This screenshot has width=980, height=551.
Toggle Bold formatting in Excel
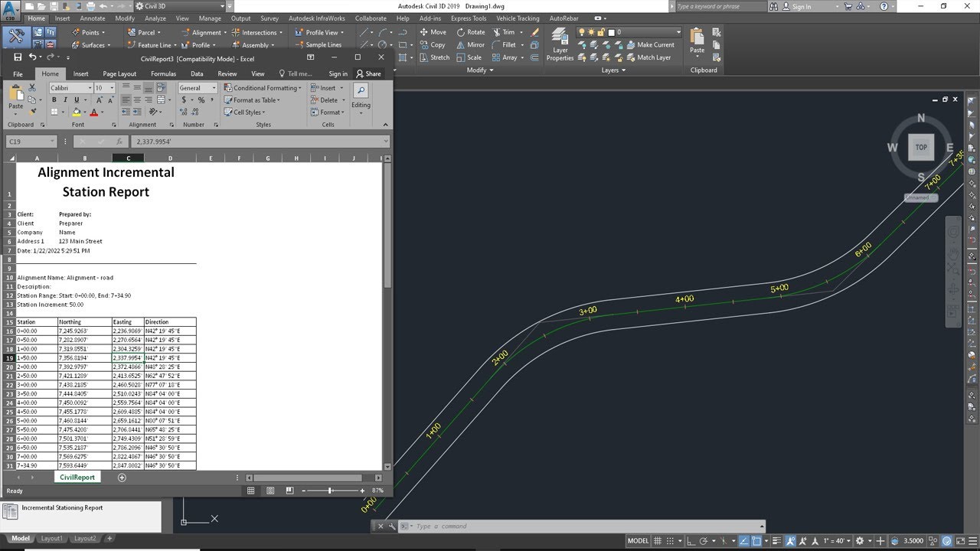[54, 100]
